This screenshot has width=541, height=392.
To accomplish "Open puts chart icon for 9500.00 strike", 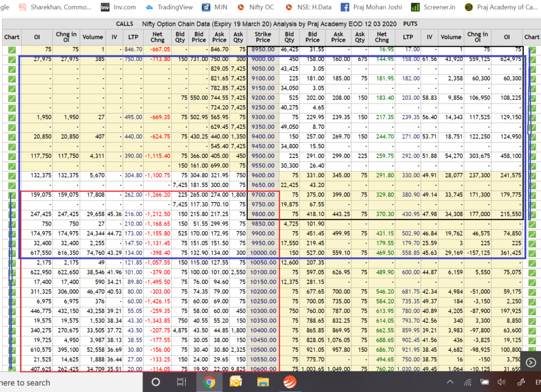I will click(x=532, y=156).
